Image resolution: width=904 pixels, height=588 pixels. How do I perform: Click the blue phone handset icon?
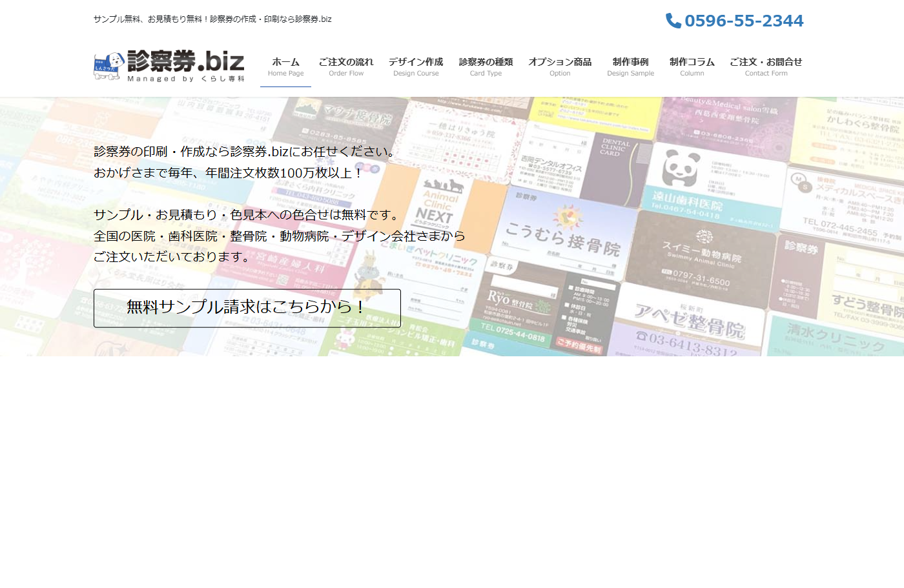point(673,21)
